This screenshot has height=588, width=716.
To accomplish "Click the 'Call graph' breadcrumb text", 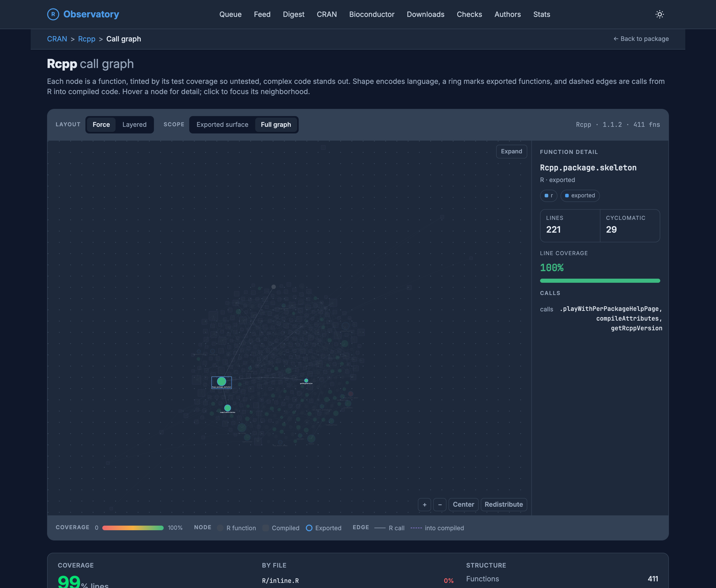I will (x=124, y=39).
